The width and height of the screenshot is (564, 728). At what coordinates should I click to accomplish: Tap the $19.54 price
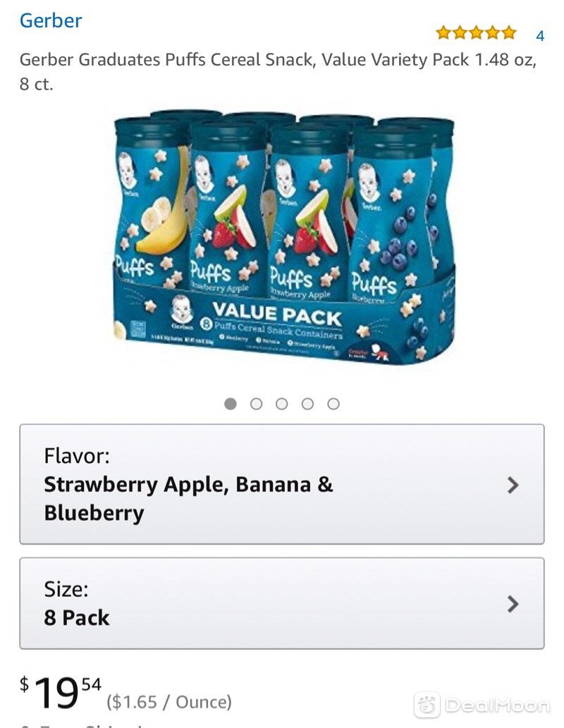tap(61, 692)
